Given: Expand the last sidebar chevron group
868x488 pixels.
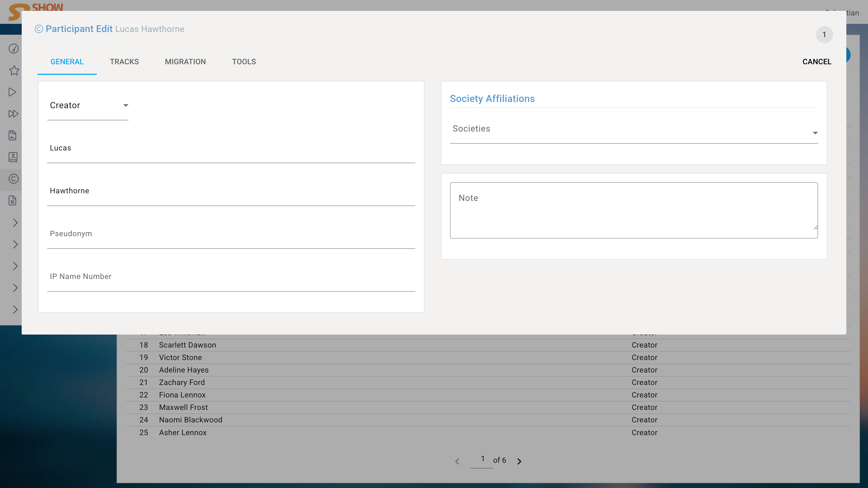Looking at the screenshot, I should pos(15,310).
